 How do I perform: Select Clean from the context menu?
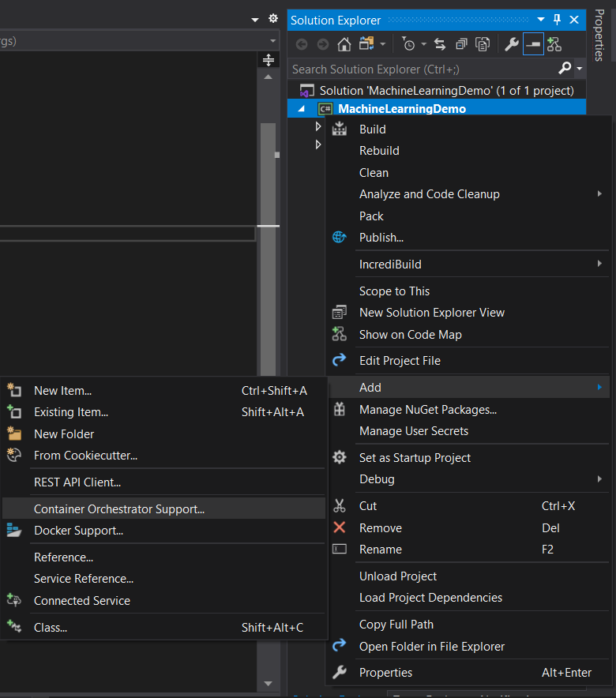468,173
